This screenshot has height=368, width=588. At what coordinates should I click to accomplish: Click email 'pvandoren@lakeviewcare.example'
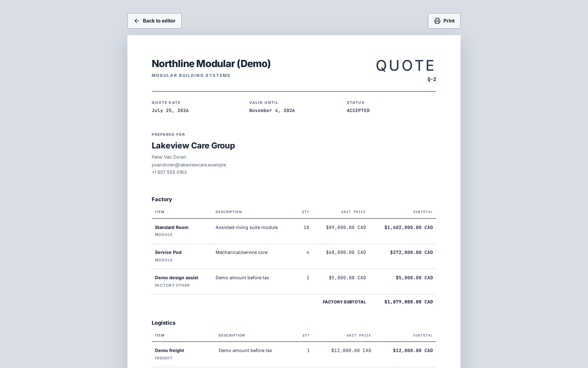[189, 165]
